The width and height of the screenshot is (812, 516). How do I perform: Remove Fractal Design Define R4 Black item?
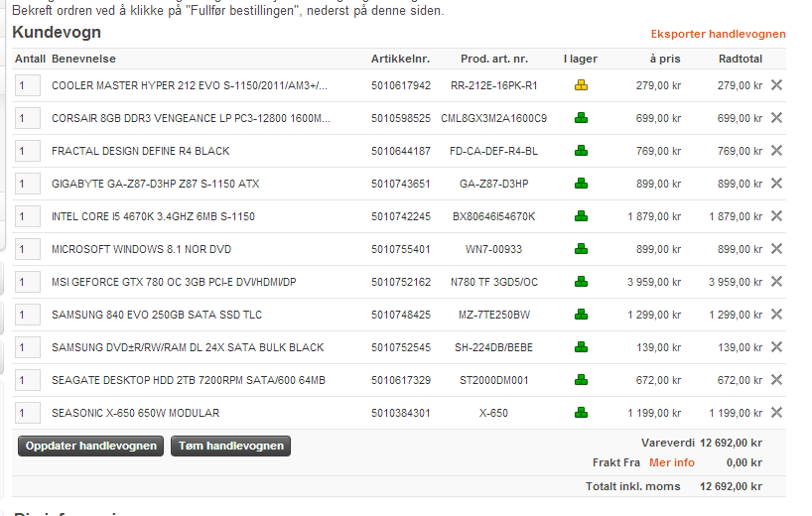(x=776, y=150)
